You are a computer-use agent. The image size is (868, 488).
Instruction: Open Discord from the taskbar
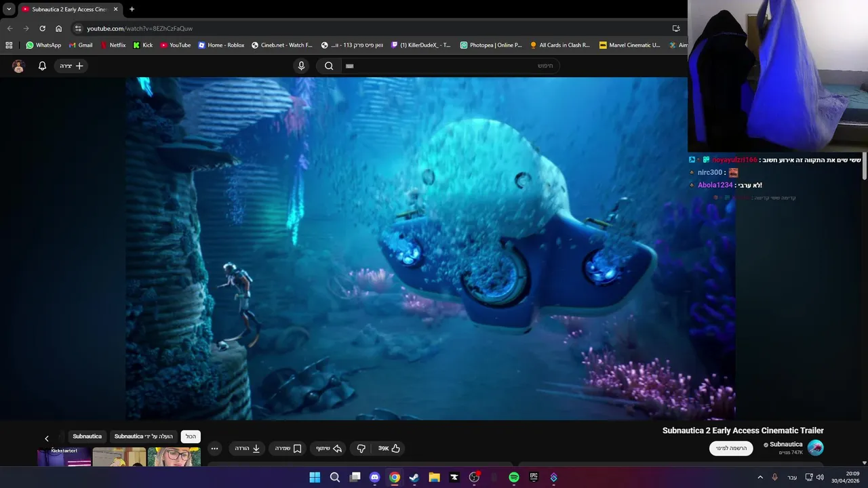[374, 477]
